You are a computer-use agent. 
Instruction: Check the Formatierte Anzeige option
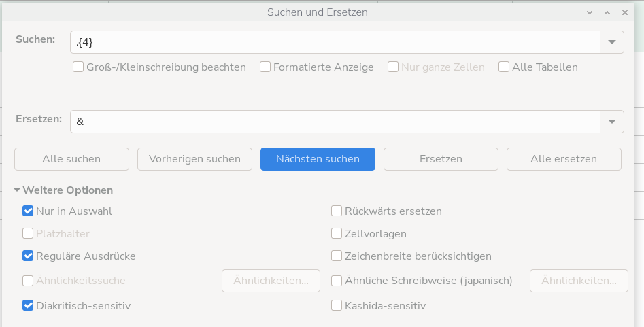pos(266,67)
